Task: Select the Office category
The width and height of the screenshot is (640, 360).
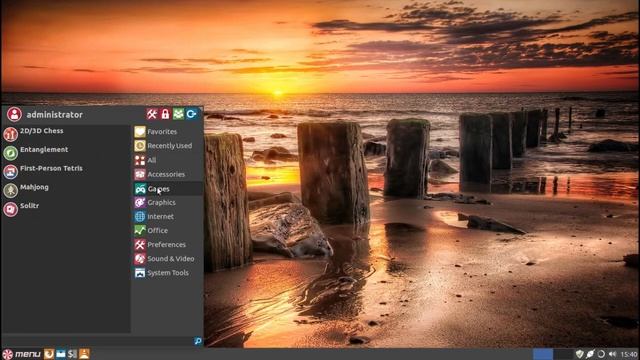Action: point(168,231)
